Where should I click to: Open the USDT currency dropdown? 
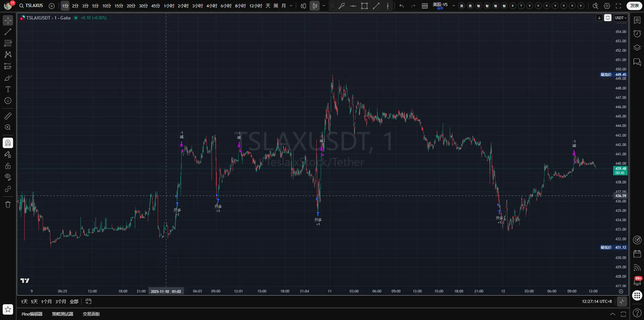tap(621, 18)
